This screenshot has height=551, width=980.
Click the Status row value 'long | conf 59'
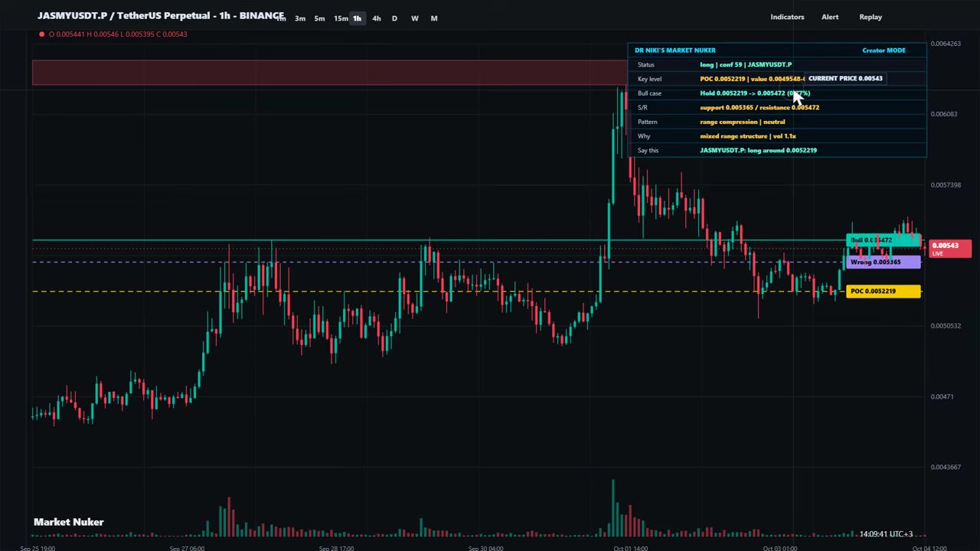(746, 65)
